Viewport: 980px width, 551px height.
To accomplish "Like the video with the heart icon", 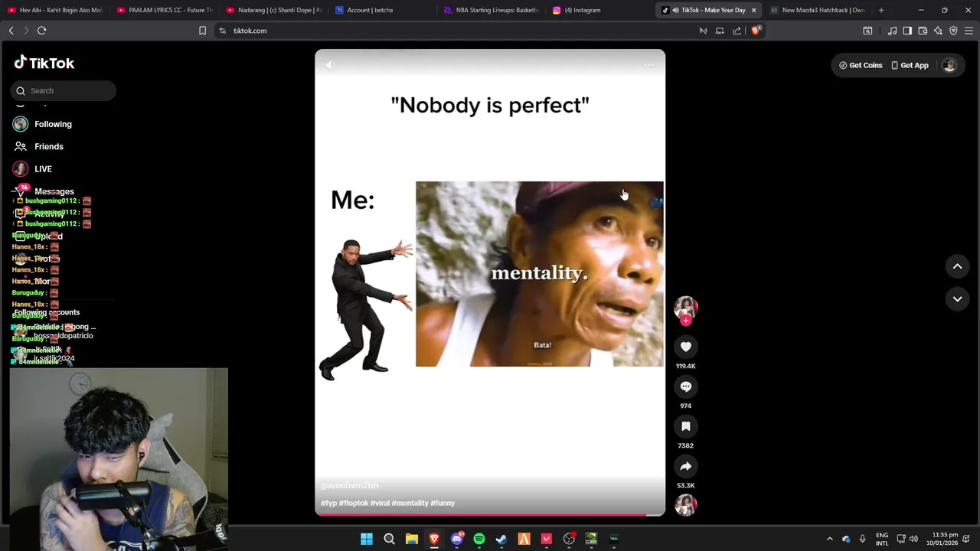I will pos(686,347).
